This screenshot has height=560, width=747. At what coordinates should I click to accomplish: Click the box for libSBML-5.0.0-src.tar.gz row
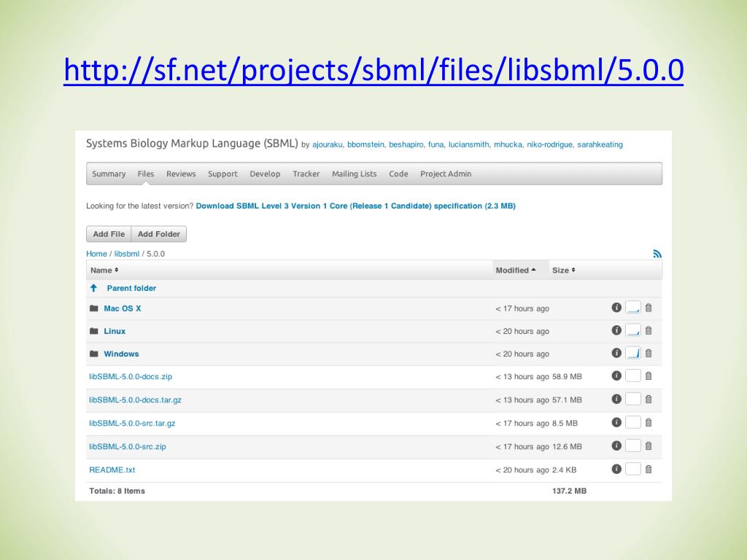[x=632, y=422]
